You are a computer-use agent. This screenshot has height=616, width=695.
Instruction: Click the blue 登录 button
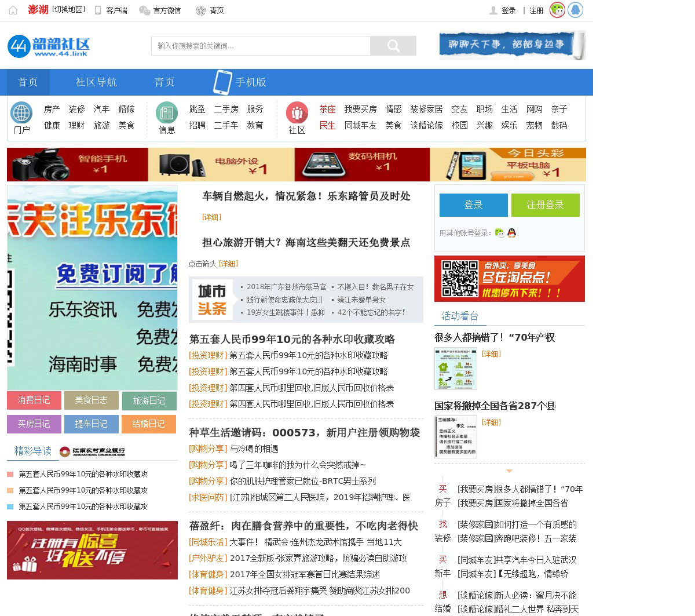473,205
